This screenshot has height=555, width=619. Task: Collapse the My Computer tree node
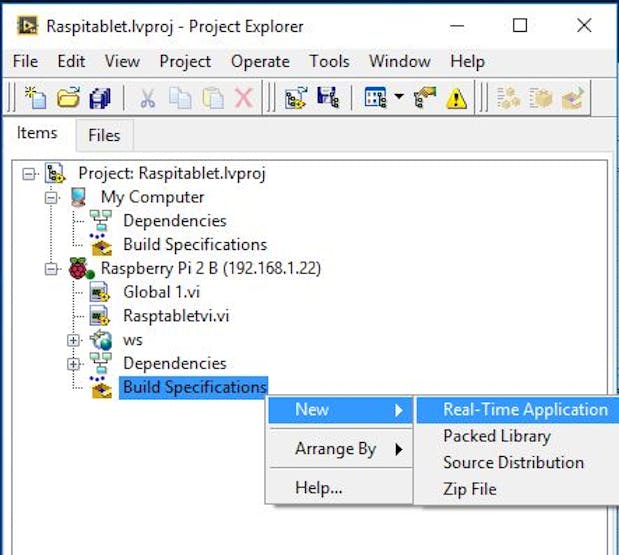point(51,197)
